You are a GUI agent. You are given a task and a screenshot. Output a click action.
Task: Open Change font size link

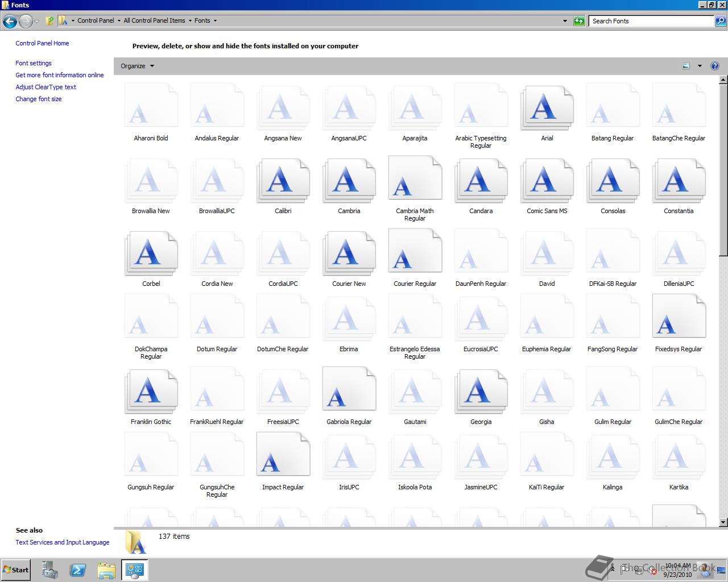(x=39, y=99)
